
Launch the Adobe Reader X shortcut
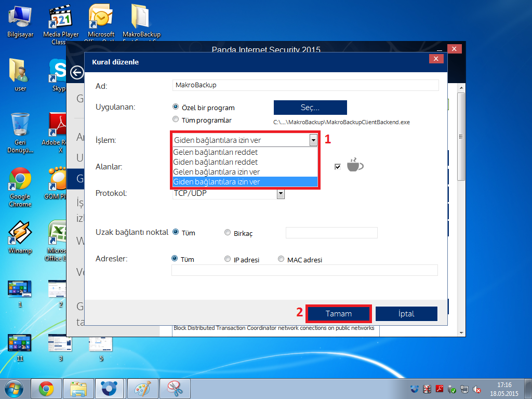pos(54,133)
